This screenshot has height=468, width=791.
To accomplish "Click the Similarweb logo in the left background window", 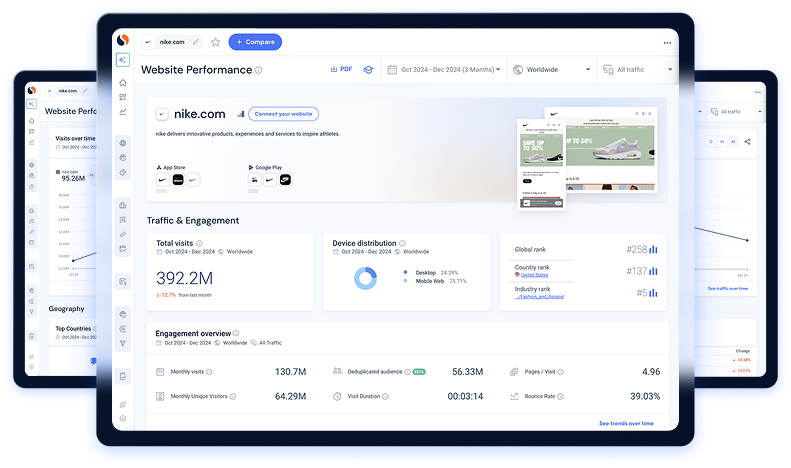I will pyautogui.click(x=32, y=90).
